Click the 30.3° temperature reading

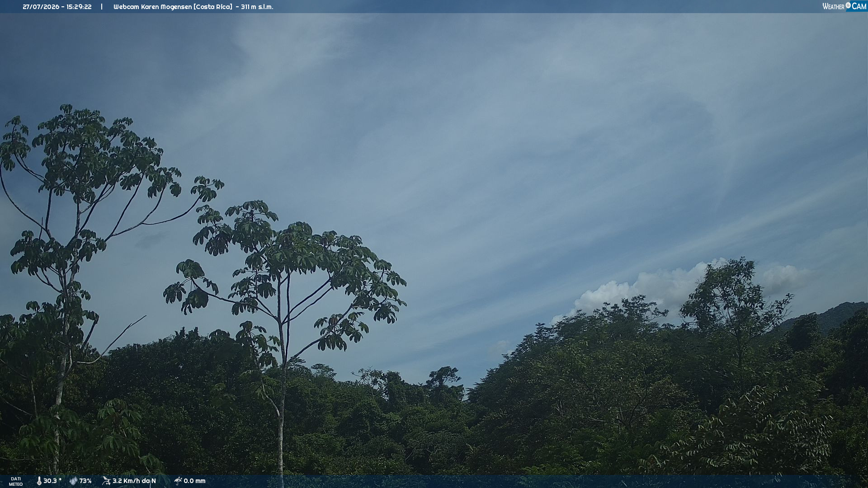(52, 481)
